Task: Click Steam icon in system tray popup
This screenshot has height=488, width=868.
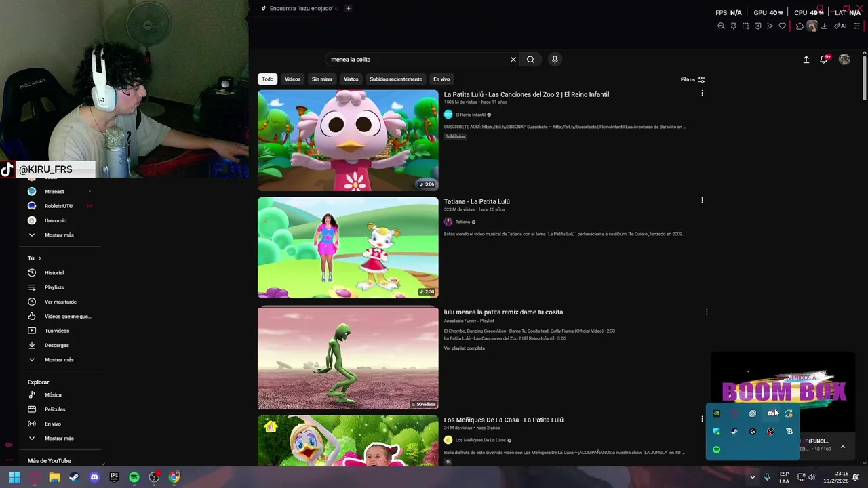Action: click(734, 432)
